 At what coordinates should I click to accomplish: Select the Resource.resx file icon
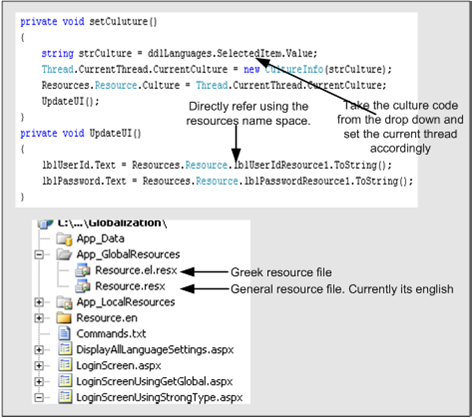pos(83,286)
